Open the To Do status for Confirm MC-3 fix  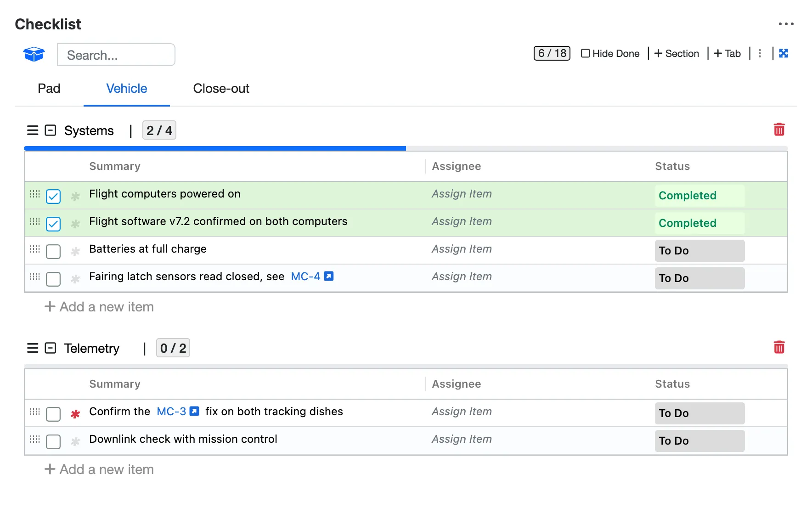click(699, 413)
